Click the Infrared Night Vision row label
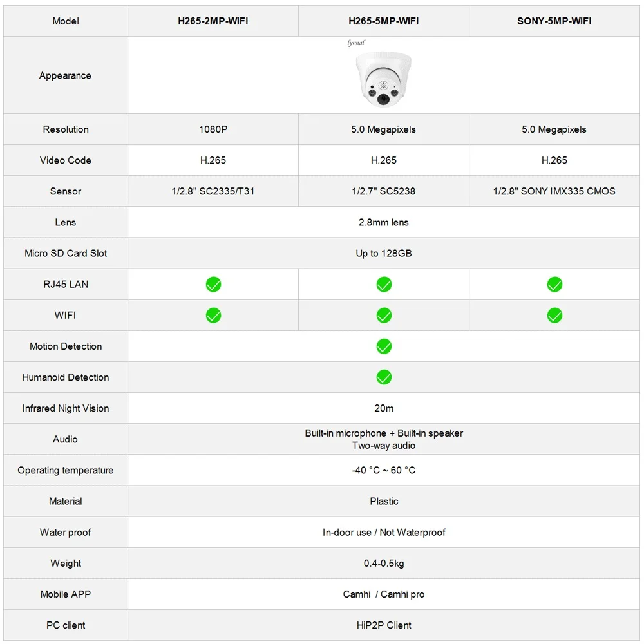This screenshot has height=644, width=644. click(66, 408)
